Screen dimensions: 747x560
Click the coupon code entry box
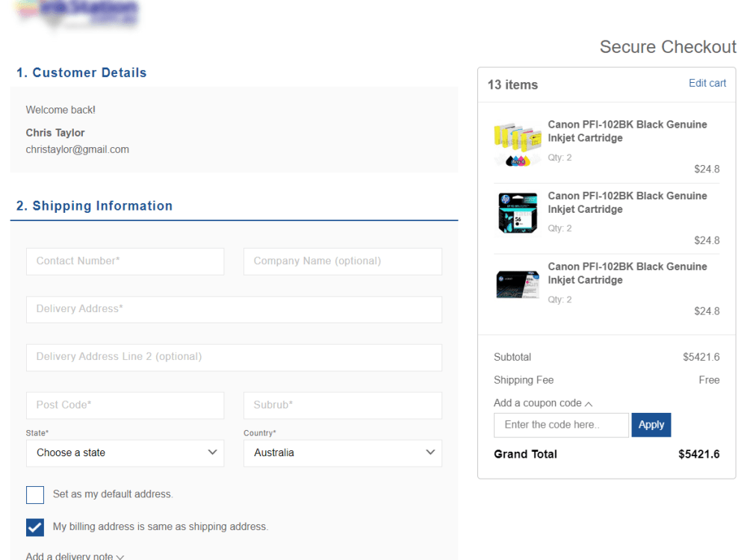[x=561, y=425]
